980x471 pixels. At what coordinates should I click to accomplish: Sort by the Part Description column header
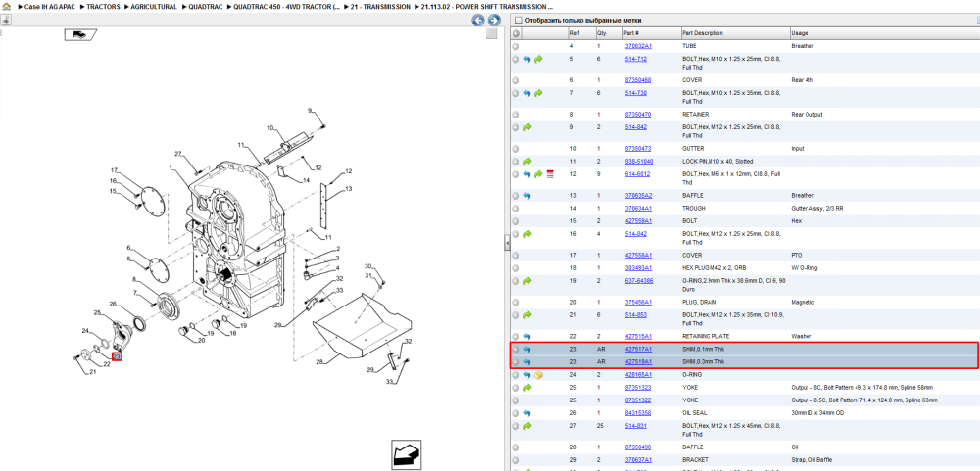[x=735, y=33]
